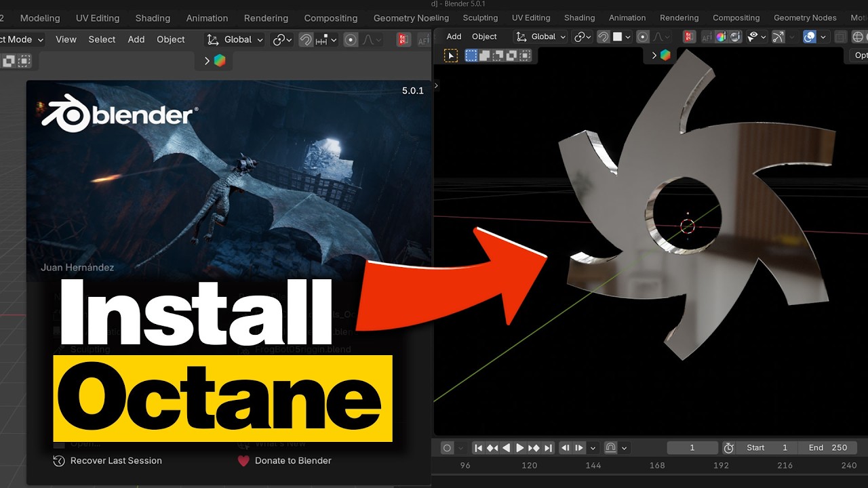Click current frame field showing 1
The image size is (868, 488).
pos(692,448)
